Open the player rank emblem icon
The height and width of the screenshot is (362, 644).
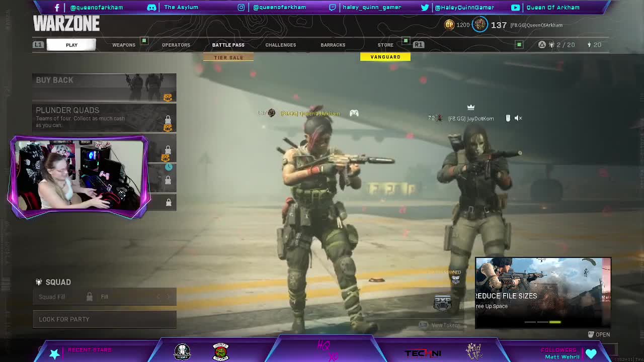[x=480, y=24]
